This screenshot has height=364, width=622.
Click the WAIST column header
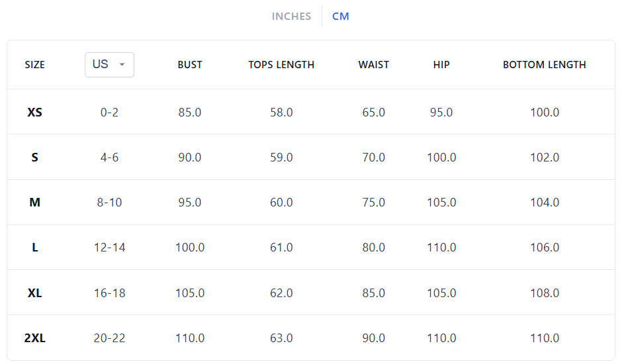point(374,65)
